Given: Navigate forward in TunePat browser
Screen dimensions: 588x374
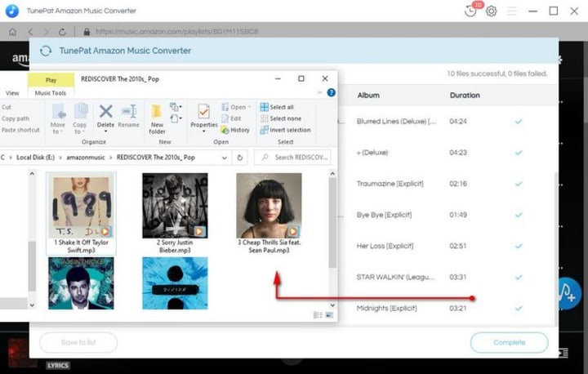Looking at the screenshot, I should (x=46, y=32).
